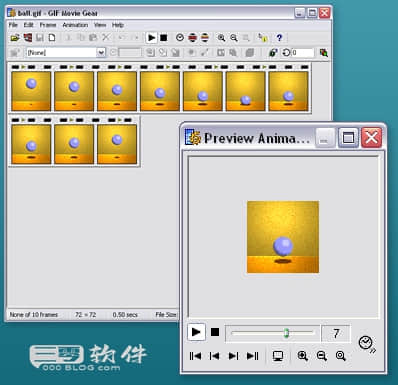Select the second frame thumbnail in top row
The image size is (398, 385).
coord(74,91)
